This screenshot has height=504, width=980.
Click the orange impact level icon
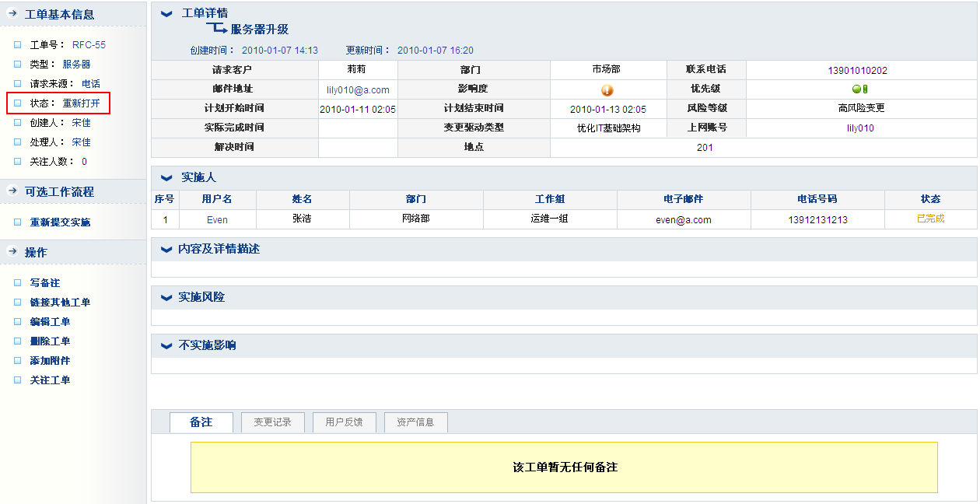607,89
